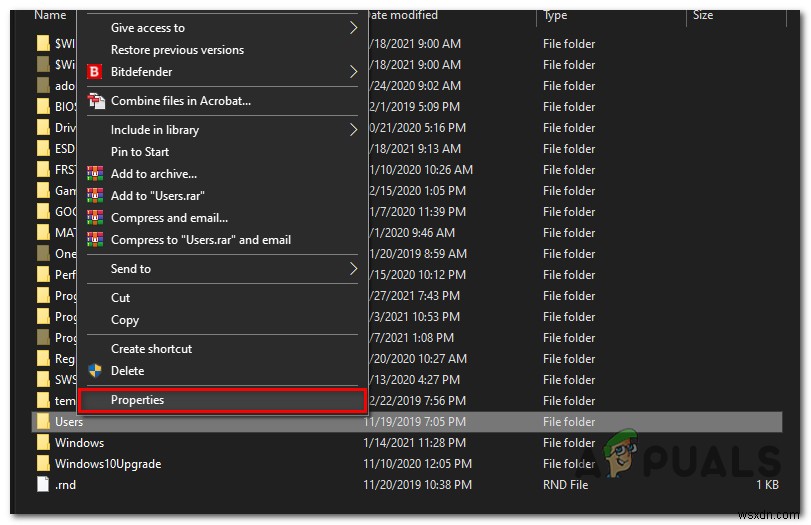Sort by the Name column header

(x=50, y=15)
